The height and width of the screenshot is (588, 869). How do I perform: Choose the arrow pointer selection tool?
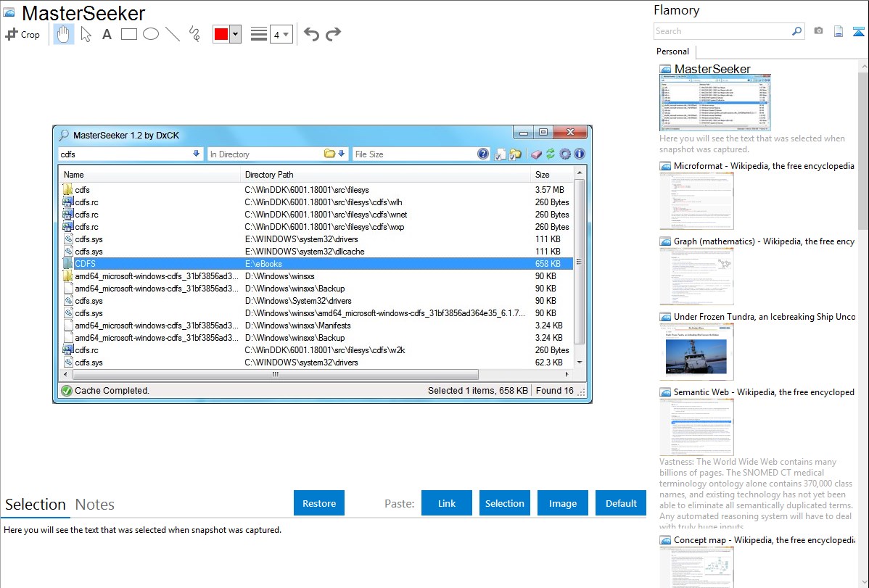pos(86,34)
